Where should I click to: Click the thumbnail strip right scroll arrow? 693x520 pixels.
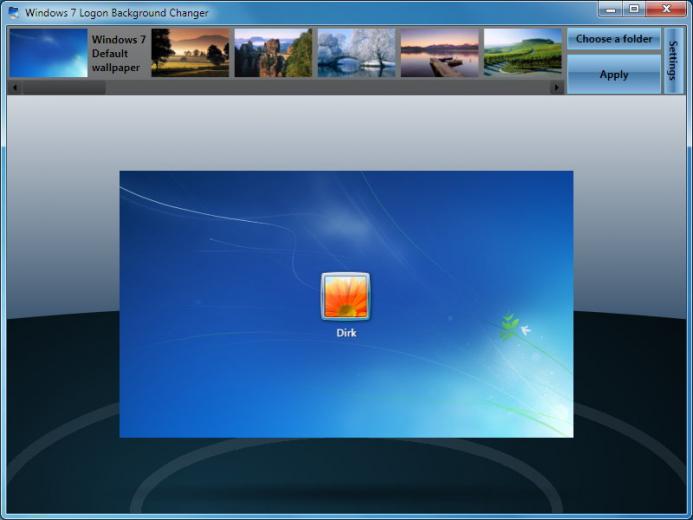point(556,87)
